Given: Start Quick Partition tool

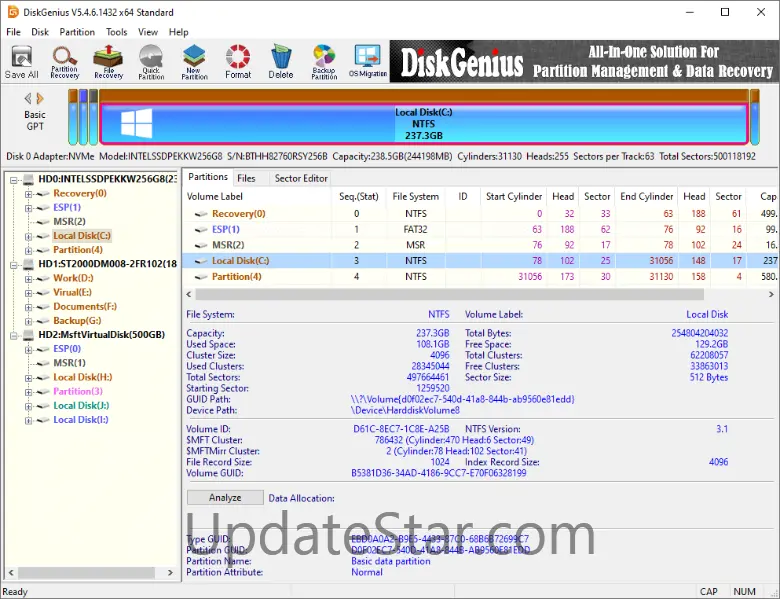Looking at the screenshot, I should pos(151,62).
